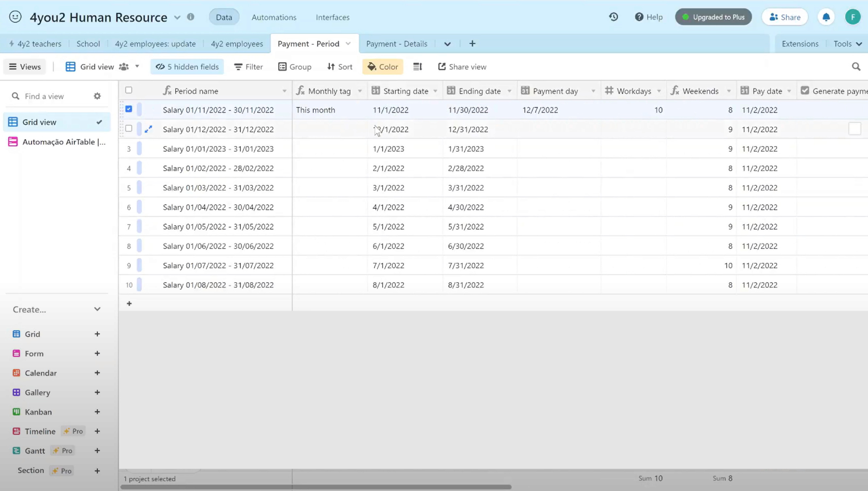Open Filter options

coord(248,67)
